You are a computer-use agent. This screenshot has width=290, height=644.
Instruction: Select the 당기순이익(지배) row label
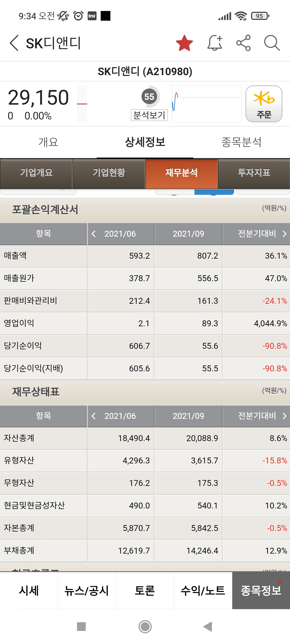pyautogui.click(x=33, y=368)
